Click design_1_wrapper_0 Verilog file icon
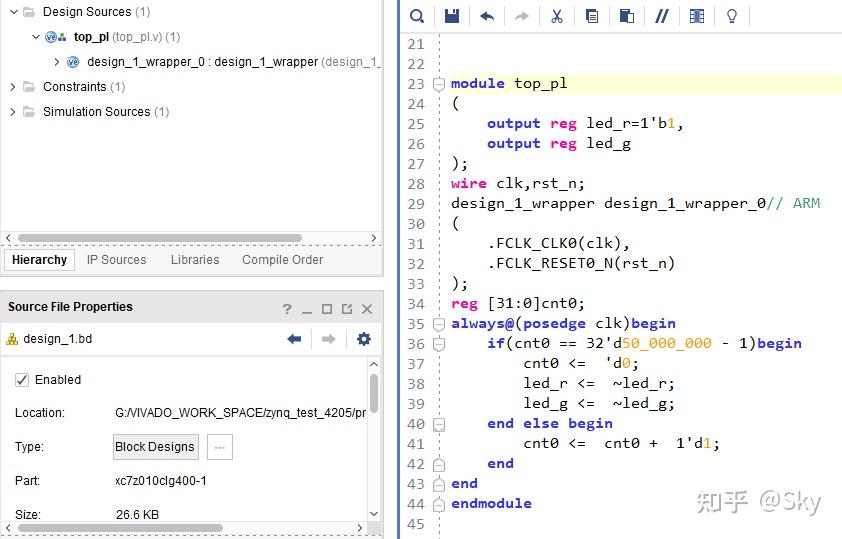Screen dimensions: 842x539 72,62
